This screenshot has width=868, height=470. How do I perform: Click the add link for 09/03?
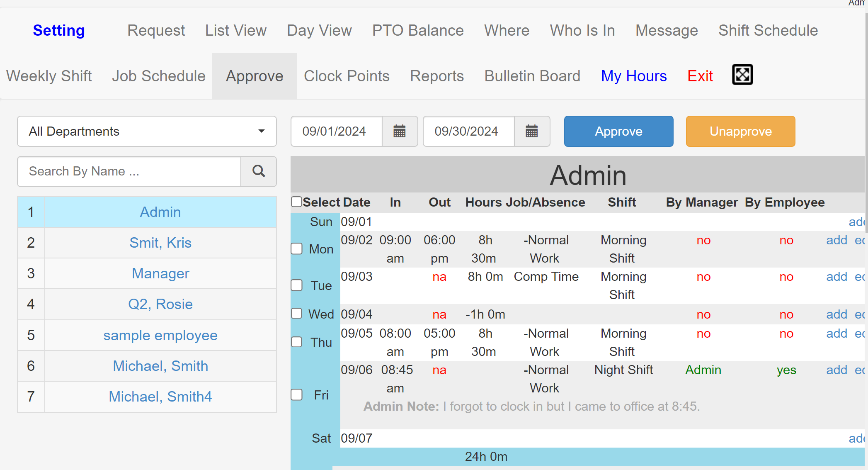[836, 277]
